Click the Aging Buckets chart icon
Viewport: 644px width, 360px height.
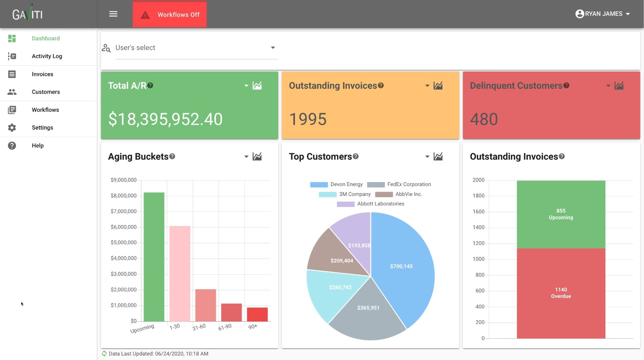point(257,157)
